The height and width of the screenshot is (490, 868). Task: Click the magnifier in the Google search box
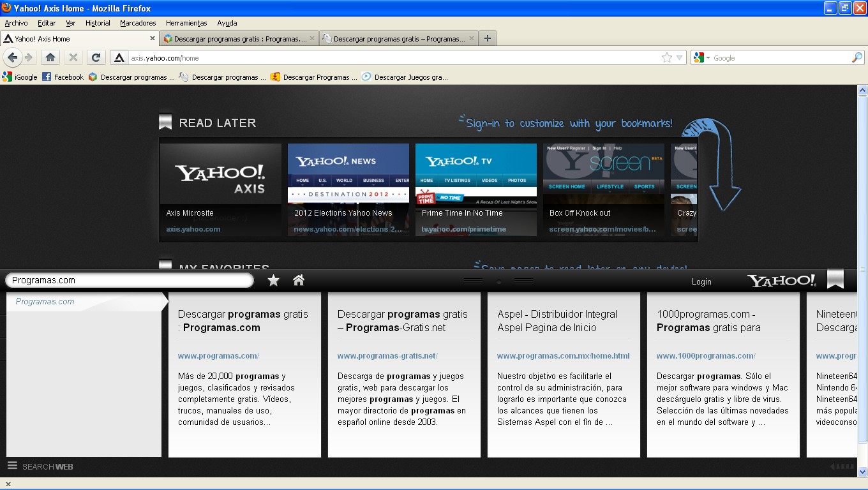(x=857, y=57)
